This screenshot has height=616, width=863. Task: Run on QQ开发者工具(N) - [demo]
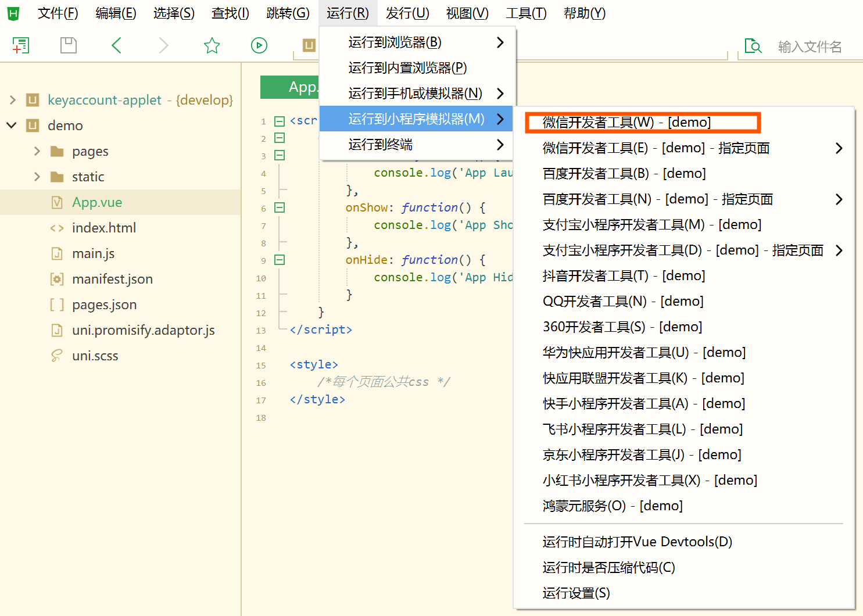click(x=684, y=301)
